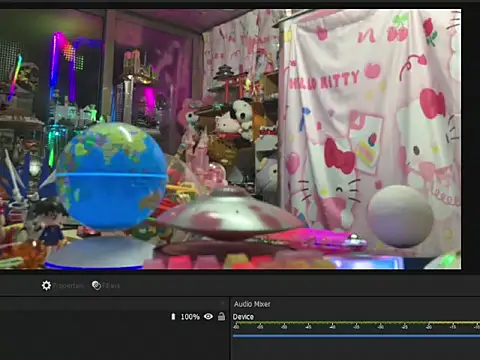Click the Device label in Audio Mixer

243,317
